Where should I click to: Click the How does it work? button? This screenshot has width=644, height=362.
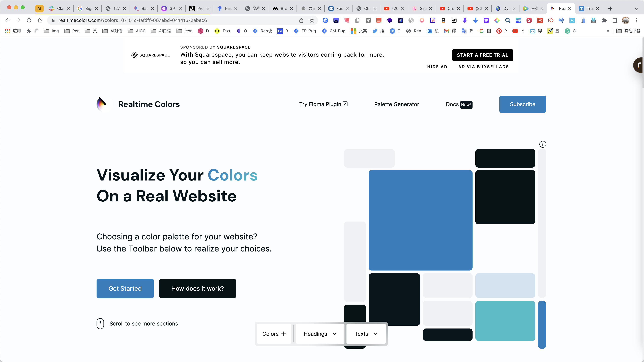(x=197, y=288)
